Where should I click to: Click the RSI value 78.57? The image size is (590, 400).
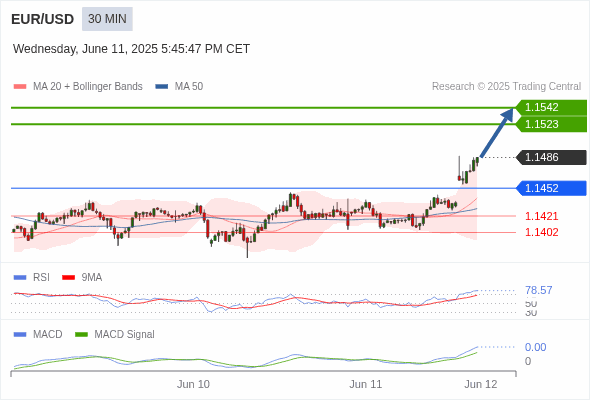click(x=539, y=290)
